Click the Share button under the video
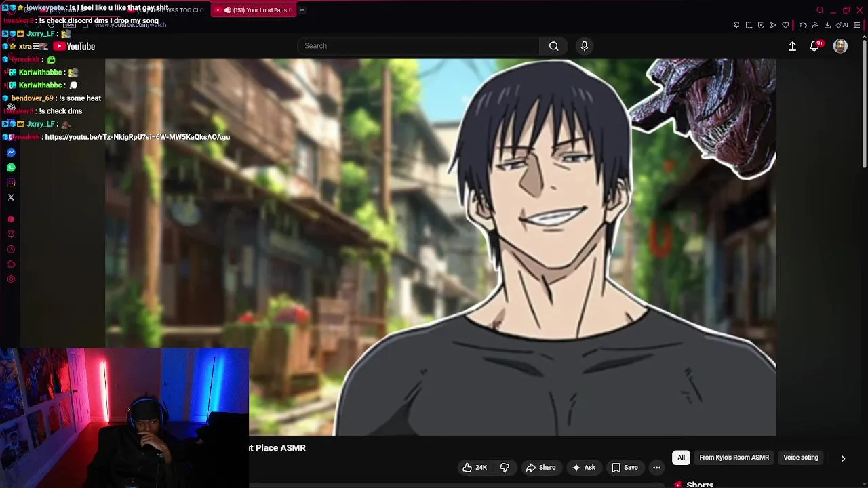This screenshot has width=868, height=488. 540,468
